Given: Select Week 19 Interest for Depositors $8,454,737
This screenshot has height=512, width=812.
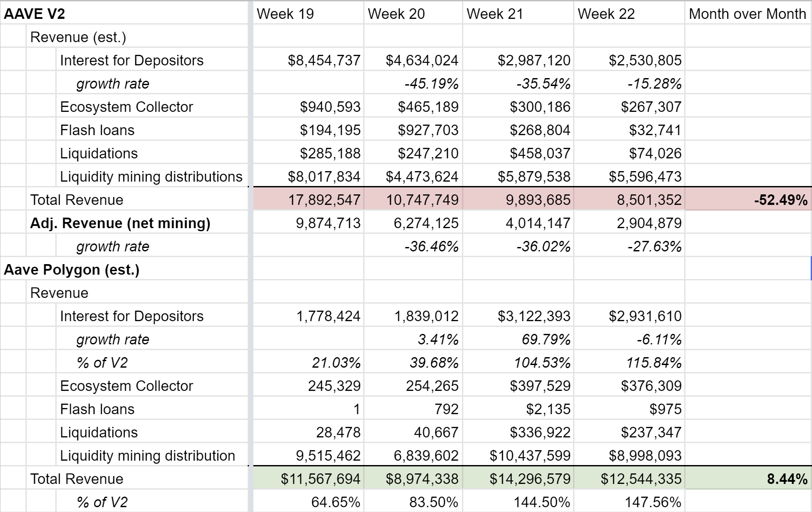Looking at the screenshot, I should pos(308,60).
